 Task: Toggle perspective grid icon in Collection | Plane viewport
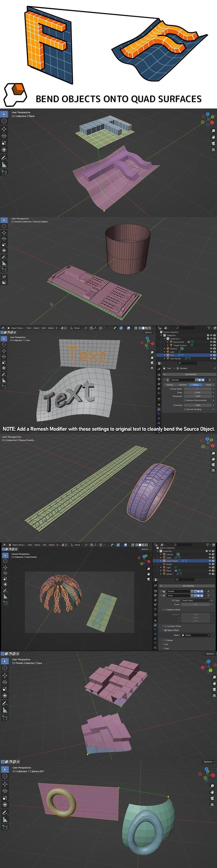tap(213, 150)
